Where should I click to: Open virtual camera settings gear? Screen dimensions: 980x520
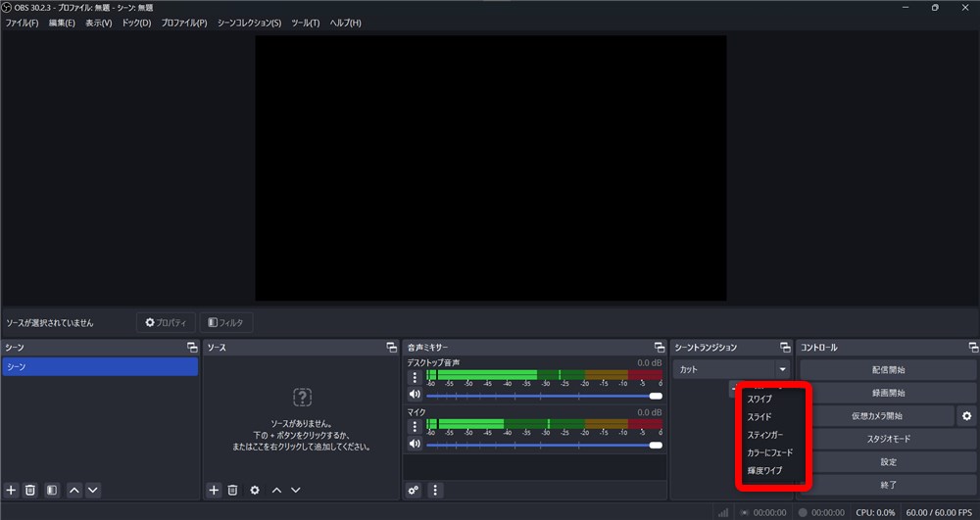[967, 416]
